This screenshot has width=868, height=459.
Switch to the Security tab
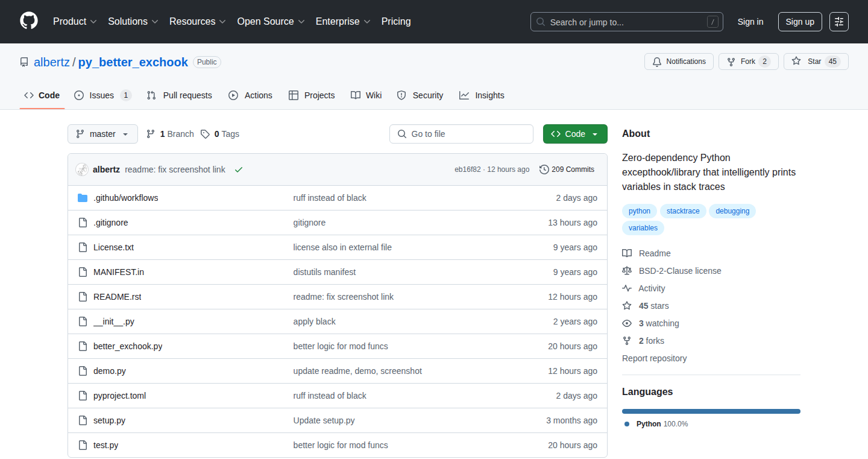click(x=420, y=95)
